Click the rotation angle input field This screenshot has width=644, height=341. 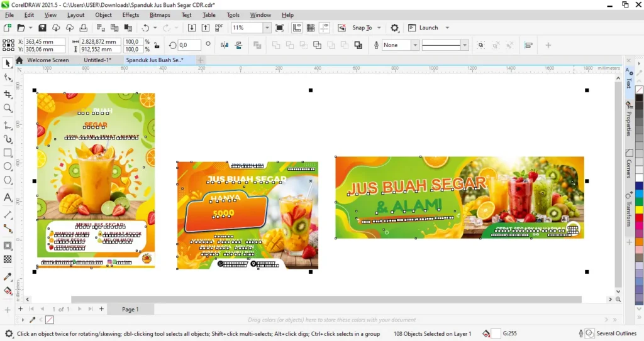coord(190,45)
